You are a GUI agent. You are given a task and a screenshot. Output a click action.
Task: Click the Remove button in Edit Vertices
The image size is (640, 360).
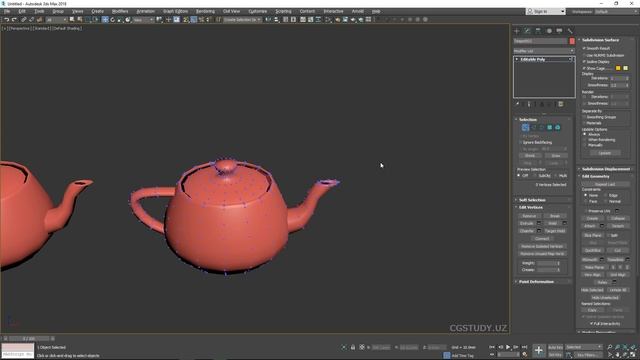point(529,216)
